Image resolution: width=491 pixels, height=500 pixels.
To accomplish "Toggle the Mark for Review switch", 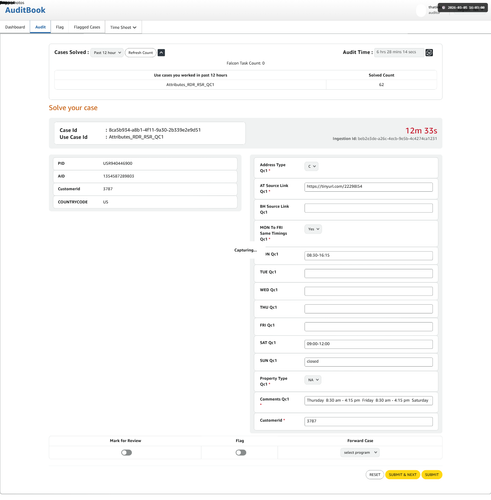I will click(126, 453).
